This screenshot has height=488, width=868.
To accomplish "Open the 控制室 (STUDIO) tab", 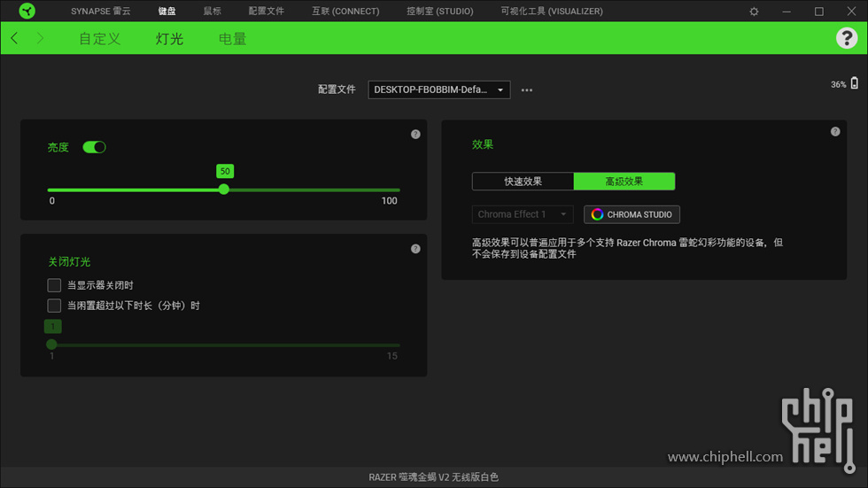I will 440,11.
